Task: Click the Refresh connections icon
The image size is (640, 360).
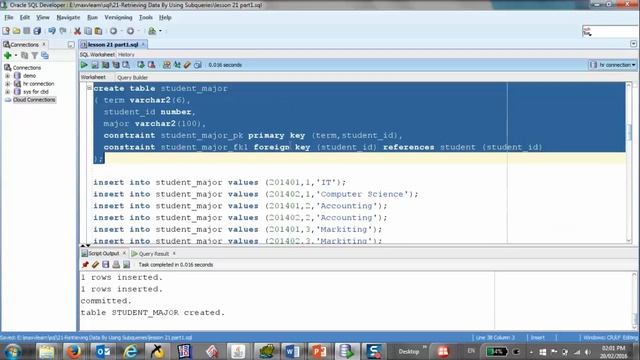Action: tap(24, 56)
